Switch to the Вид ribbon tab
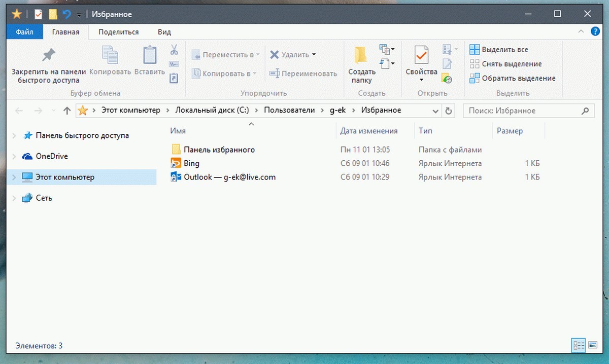The width and height of the screenshot is (609, 364). (164, 32)
